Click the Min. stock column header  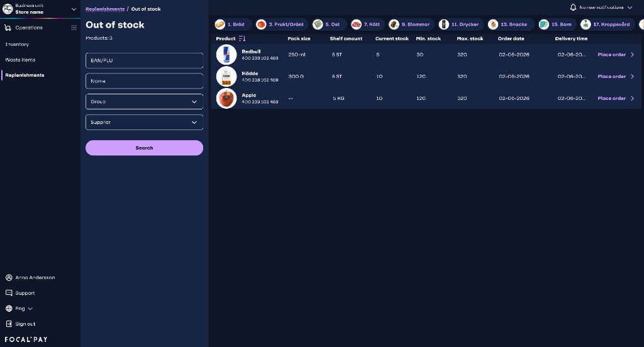click(428, 38)
